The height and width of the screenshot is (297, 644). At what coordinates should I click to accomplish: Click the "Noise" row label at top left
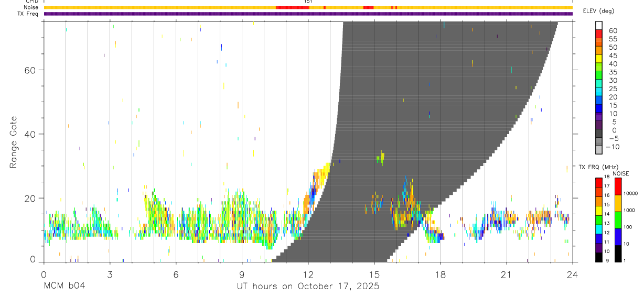pyautogui.click(x=31, y=7)
